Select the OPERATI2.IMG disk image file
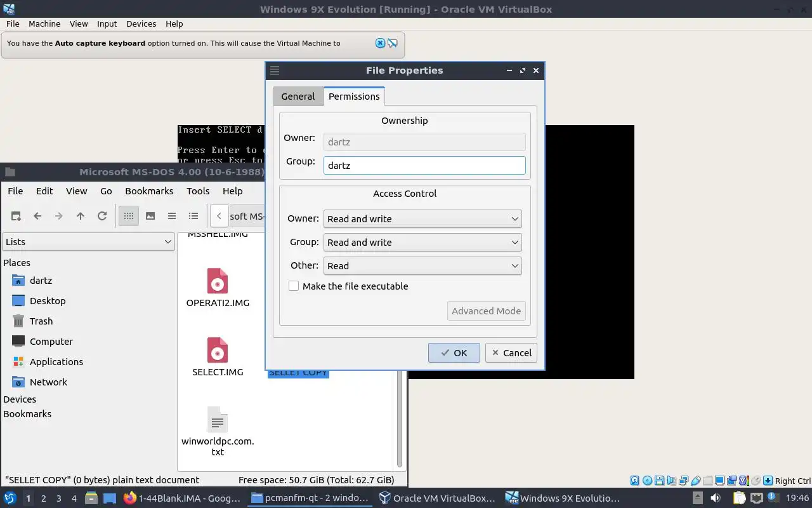Image resolution: width=812 pixels, height=508 pixels. tap(218, 288)
